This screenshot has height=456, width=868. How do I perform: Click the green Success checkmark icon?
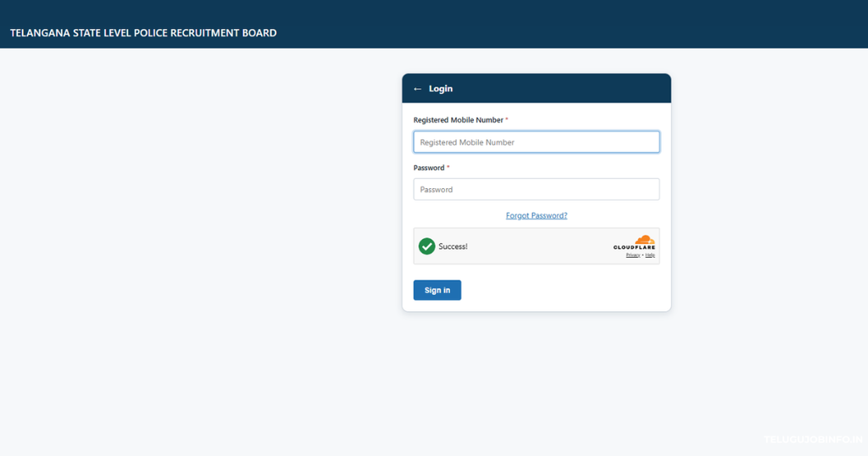pos(427,247)
